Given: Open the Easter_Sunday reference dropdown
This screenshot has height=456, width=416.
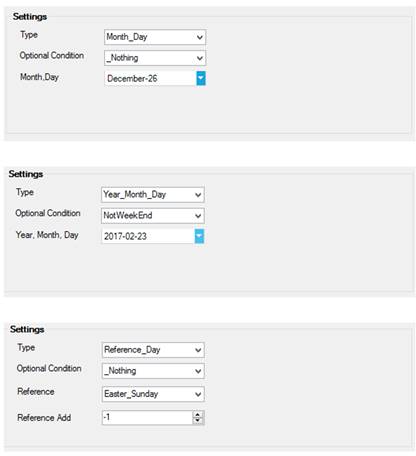Looking at the screenshot, I should [153, 394].
